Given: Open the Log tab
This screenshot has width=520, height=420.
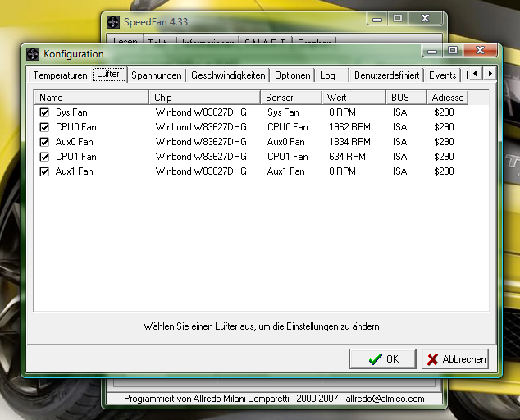Looking at the screenshot, I should click(x=331, y=75).
